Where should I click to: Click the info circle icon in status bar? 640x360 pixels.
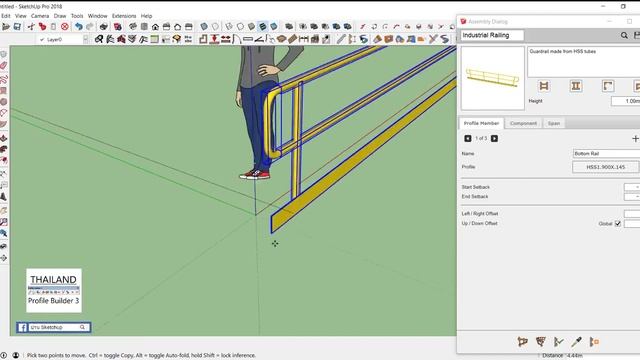click(x=4, y=356)
